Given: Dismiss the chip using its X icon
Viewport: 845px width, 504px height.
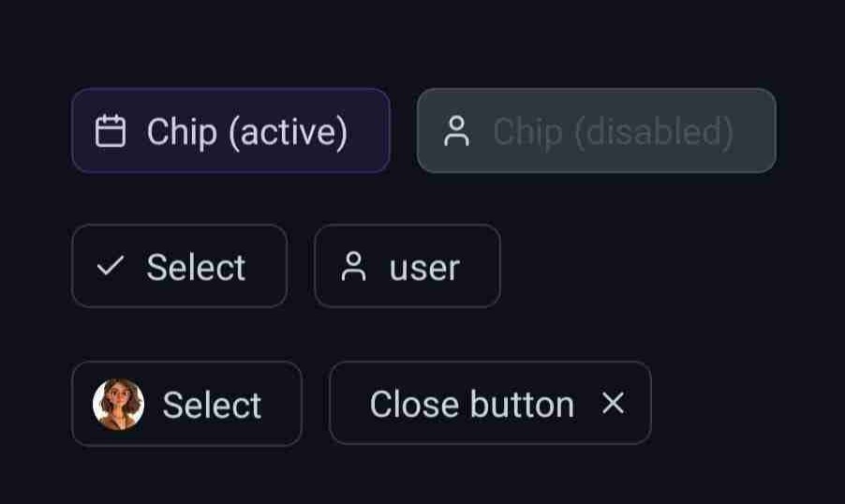Looking at the screenshot, I should click(613, 404).
